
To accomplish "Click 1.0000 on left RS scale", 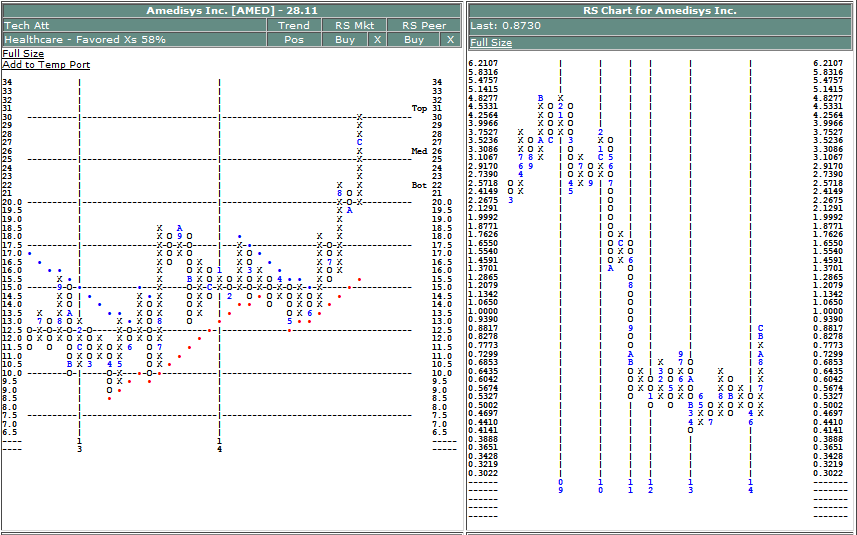I will coord(483,311).
